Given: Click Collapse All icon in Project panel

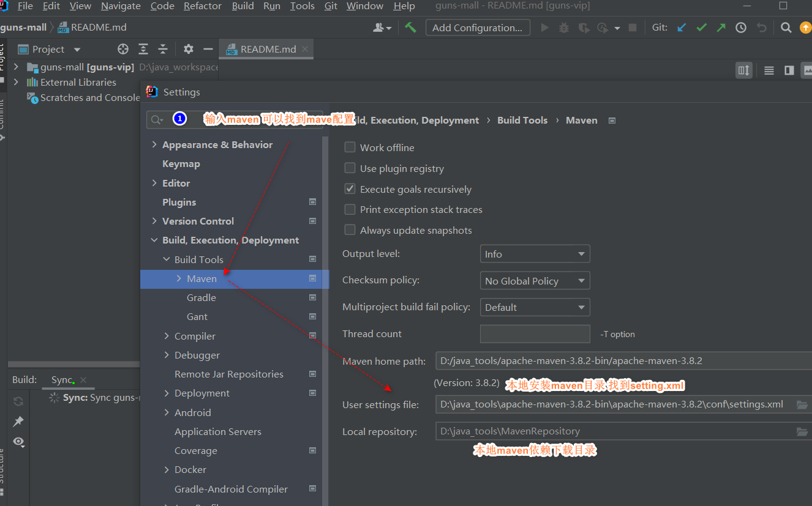Looking at the screenshot, I should click(x=163, y=49).
